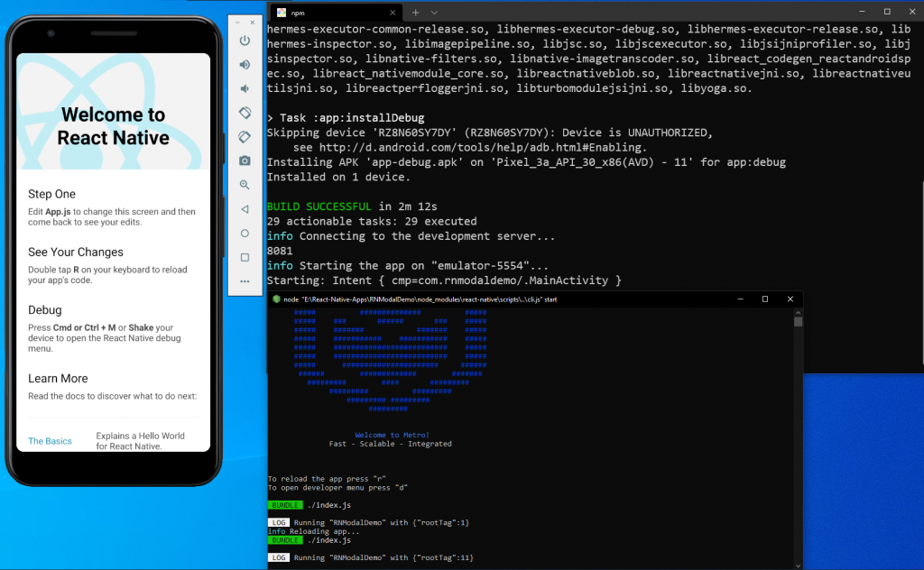Screen dimensions: 924x570
Task: Click '> Task :app:installDebug' line
Action: 346,118
